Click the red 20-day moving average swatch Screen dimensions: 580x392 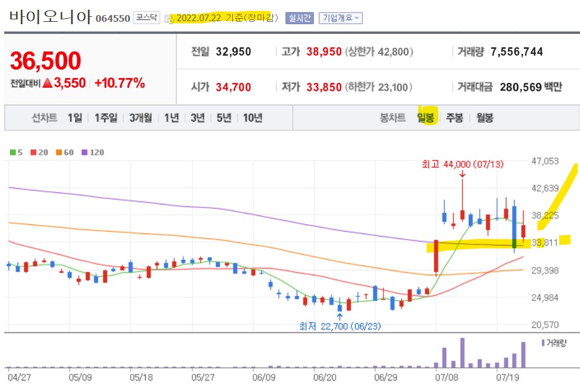[x=34, y=152]
